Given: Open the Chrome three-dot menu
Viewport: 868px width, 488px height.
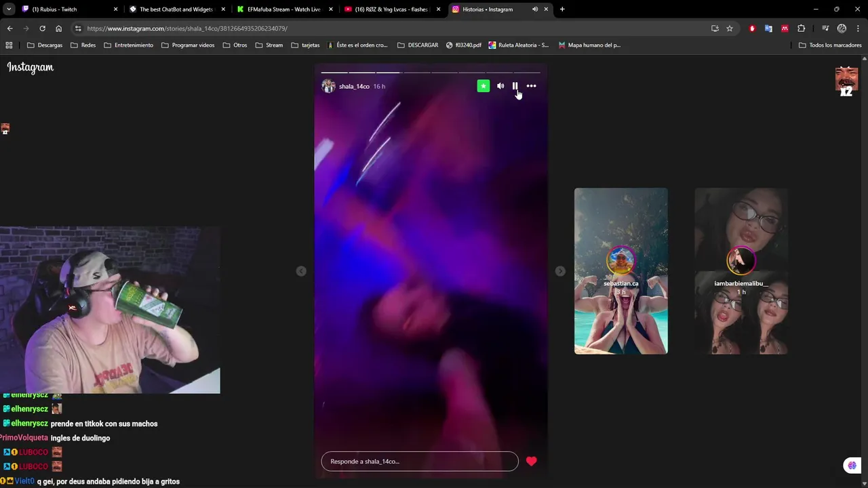Looking at the screenshot, I should click(x=858, y=28).
